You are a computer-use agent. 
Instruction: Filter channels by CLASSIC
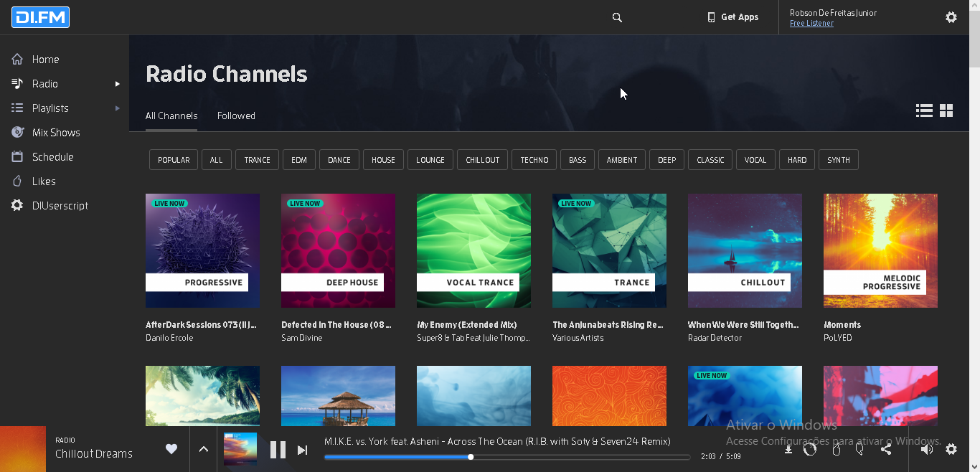710,160
